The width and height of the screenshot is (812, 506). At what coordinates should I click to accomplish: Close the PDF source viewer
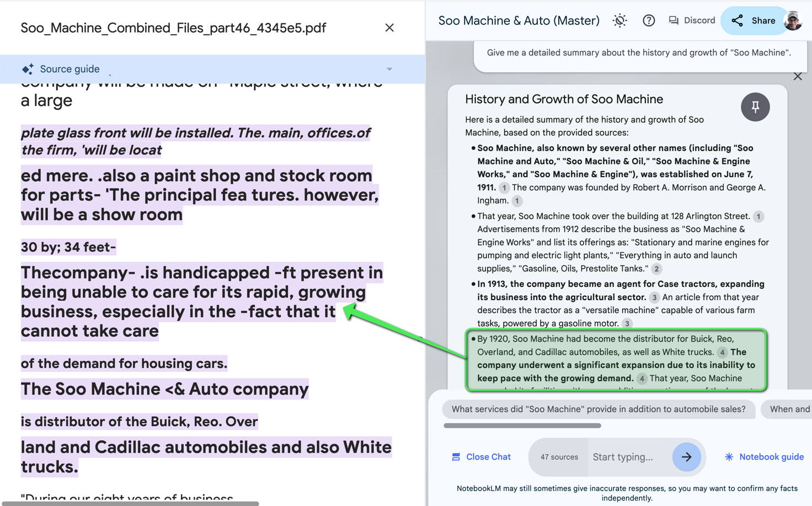click(389, 28)
